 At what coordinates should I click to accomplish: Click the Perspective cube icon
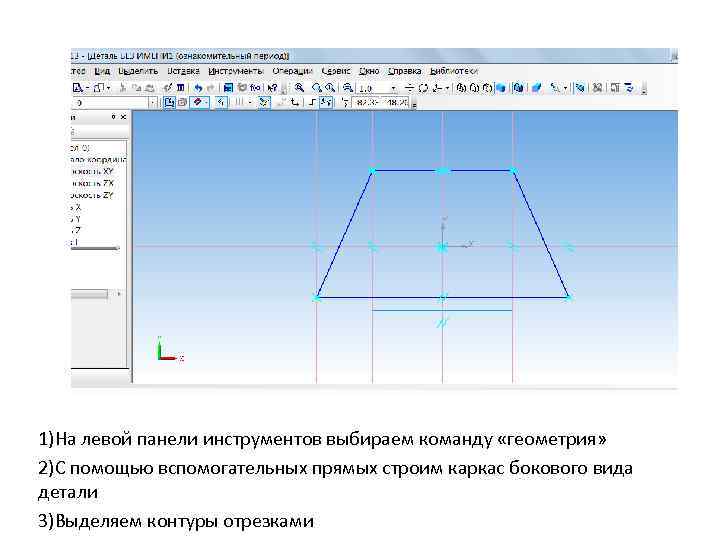coord(536,88)
